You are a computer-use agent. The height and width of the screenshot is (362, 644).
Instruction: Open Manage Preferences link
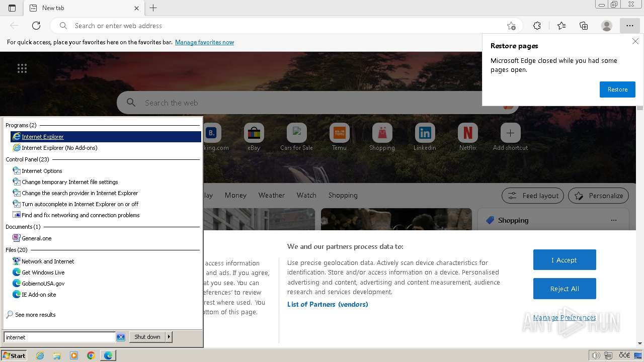[565, 317]
